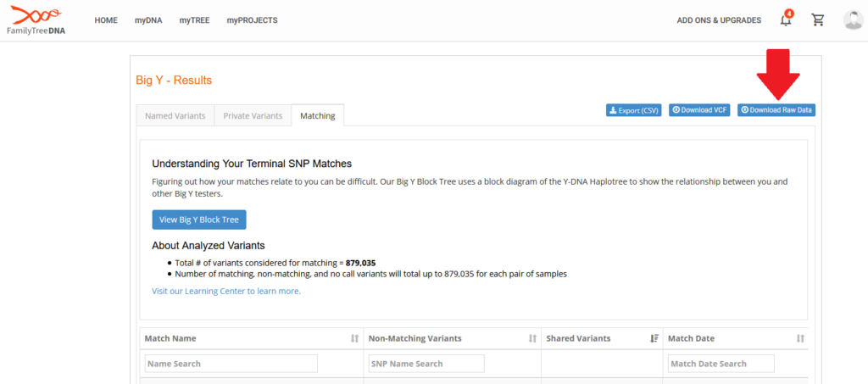Open the myDNA menu
The image size is (868, 384).
(148, 20)
